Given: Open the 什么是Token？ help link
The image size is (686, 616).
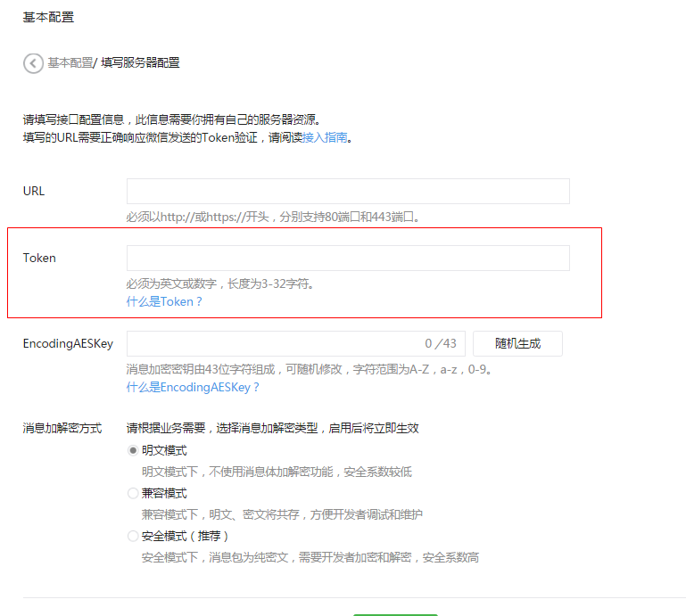Looking at the screenshot, I should (x=164, y=301).
